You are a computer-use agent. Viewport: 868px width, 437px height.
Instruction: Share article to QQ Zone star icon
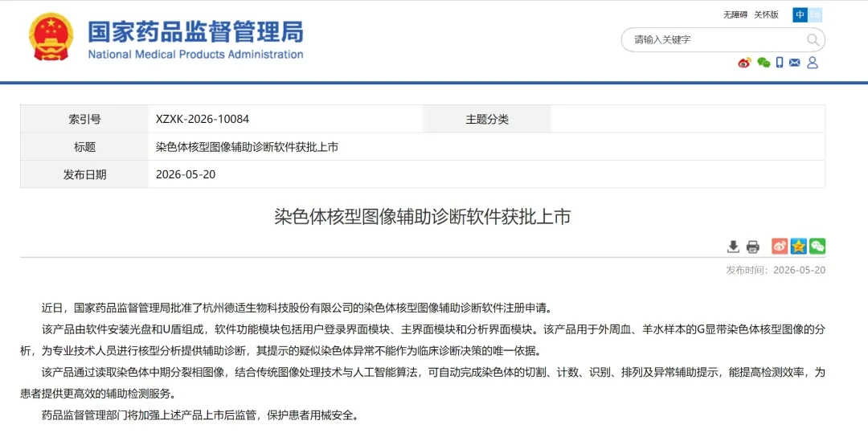click(x=798, y=246)
